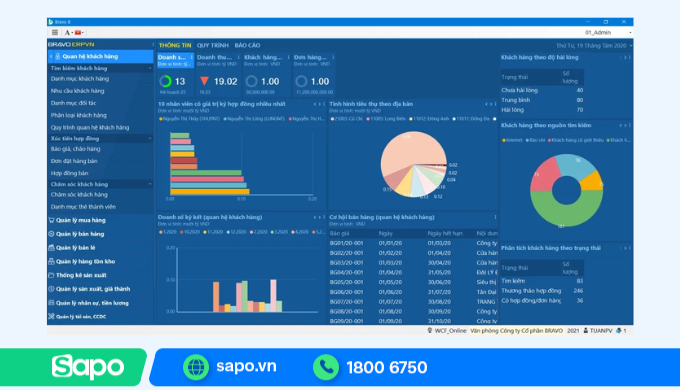The width and height of the screenshot is (680, 390).
Task: Open the BRAVO ERPVN sidebar options menu
Action: coord(153,44)
